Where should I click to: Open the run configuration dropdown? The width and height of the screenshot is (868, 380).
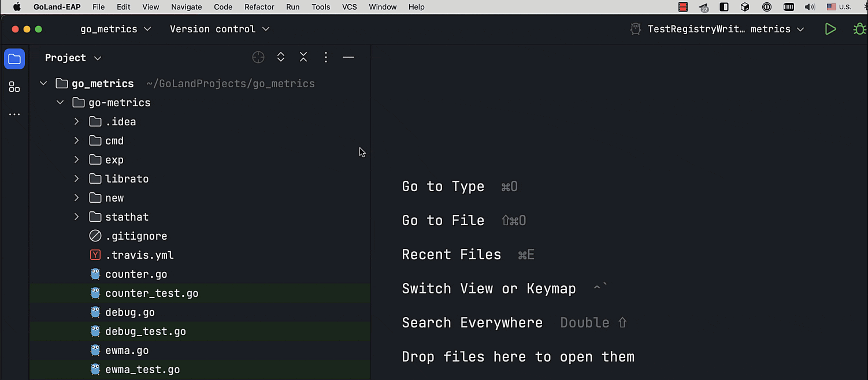click(x=718, y=29)
